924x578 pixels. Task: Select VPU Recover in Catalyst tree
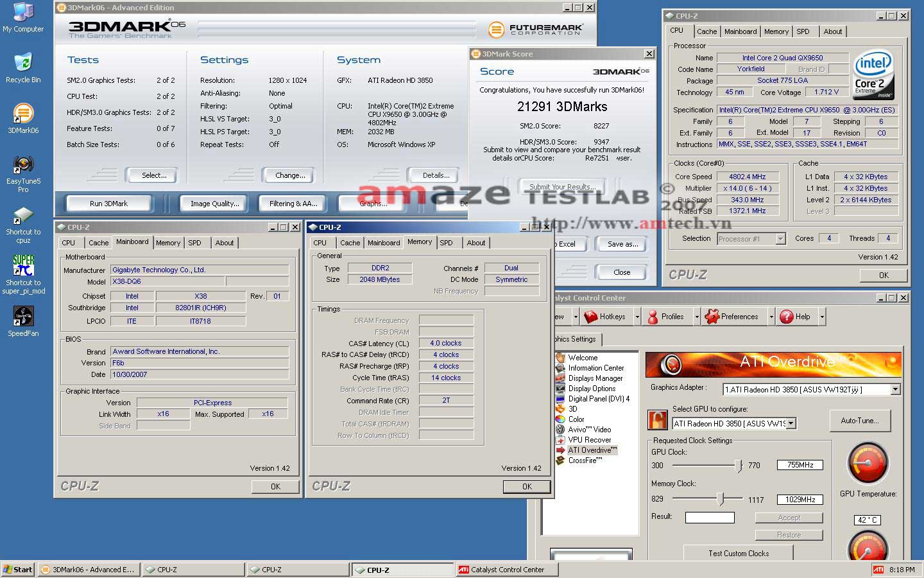pyautogui.click(x=589, y=440)
